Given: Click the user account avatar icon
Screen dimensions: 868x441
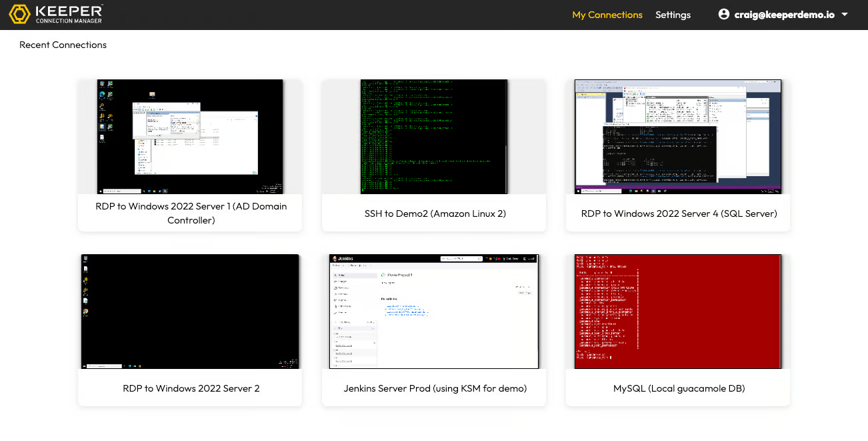Looking at the screenshot, I should 724,14.
